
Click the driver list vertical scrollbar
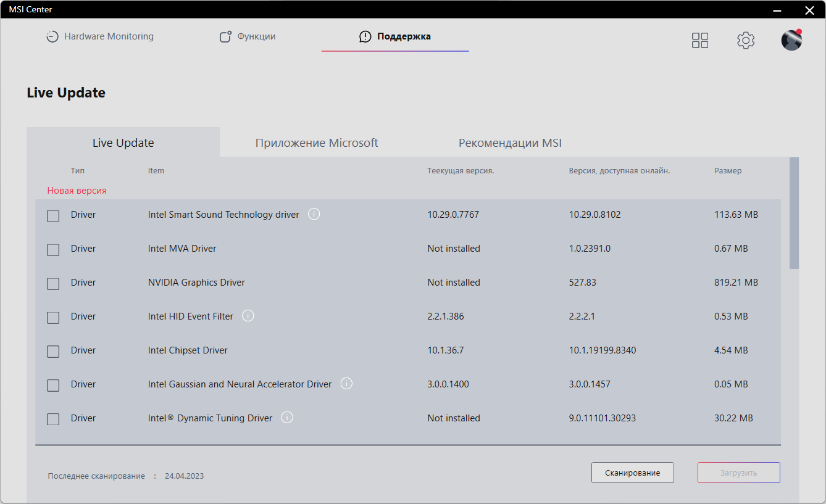coord(794,212)
